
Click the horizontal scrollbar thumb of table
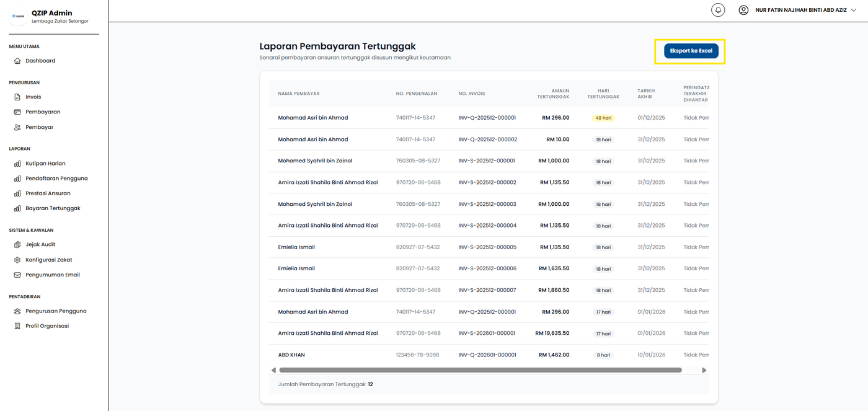[480, 370]
